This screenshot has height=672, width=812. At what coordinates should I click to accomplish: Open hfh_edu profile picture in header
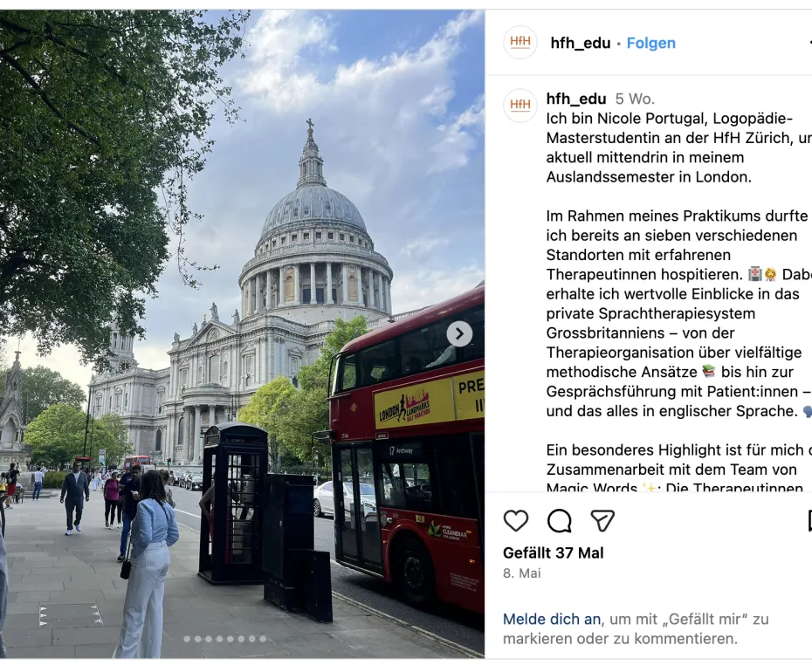(520, 43)
